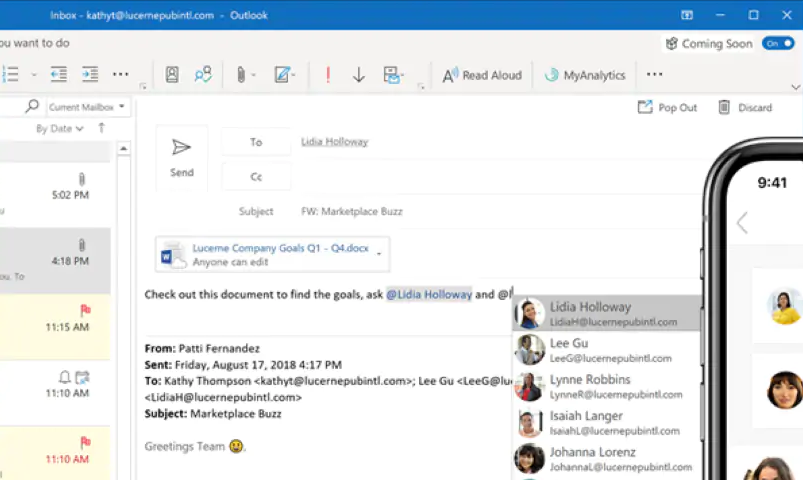The width and height of the screenshot is (803, 480).
Task: Select Lynne Robbins from the mention suggestions
Action: pos(606,386)
